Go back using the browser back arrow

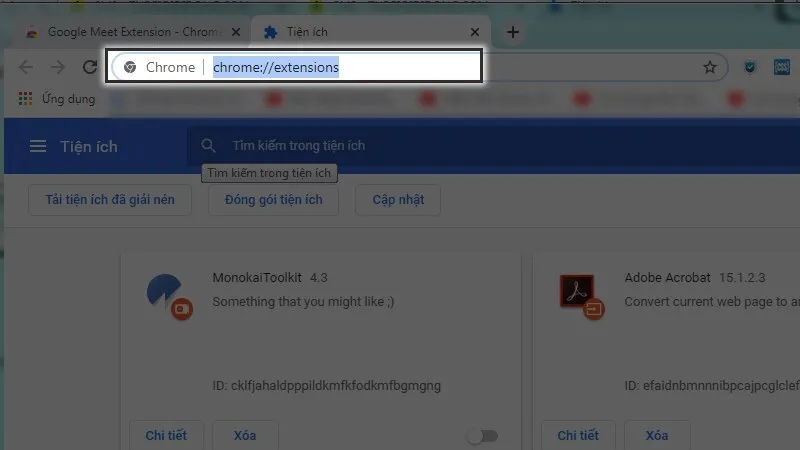[x=26, y=67]
